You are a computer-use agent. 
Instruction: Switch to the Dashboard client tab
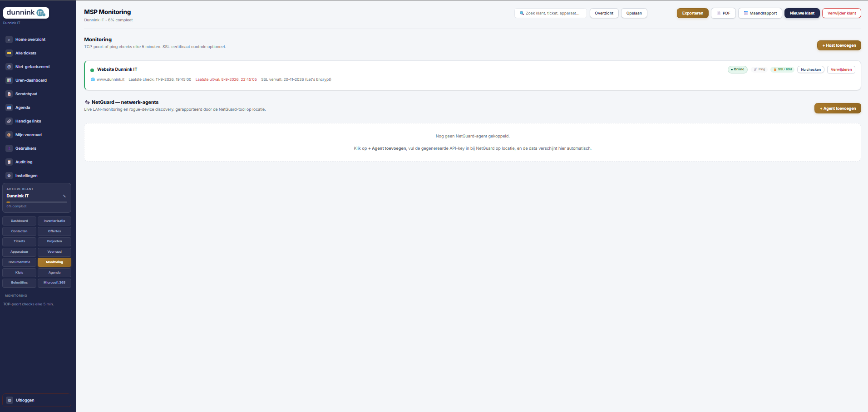(20, 221)
